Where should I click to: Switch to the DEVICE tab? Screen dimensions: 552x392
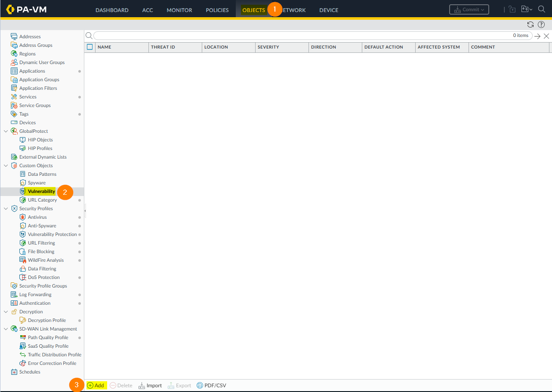pyautogui.click(x=329, y=10)
